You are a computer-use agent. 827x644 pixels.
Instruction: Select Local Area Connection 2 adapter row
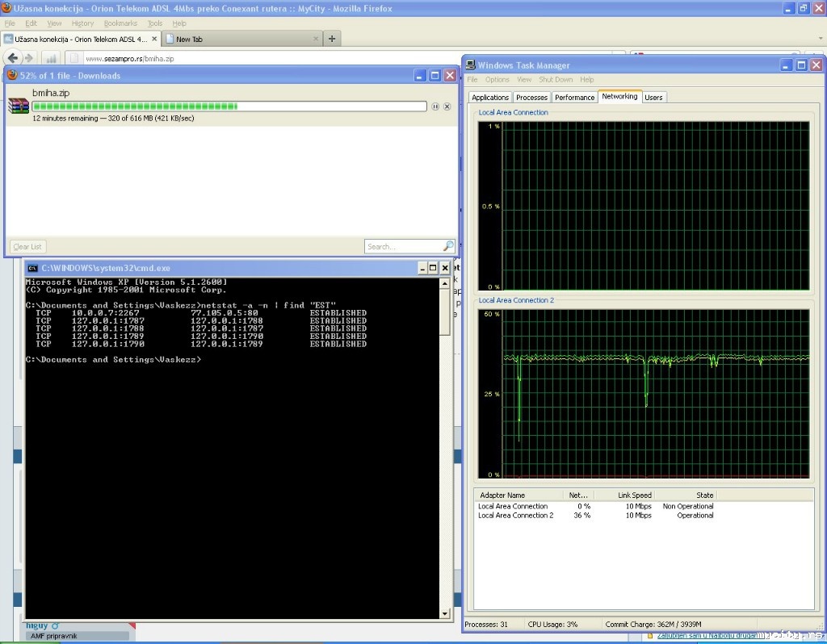[516, 516]
